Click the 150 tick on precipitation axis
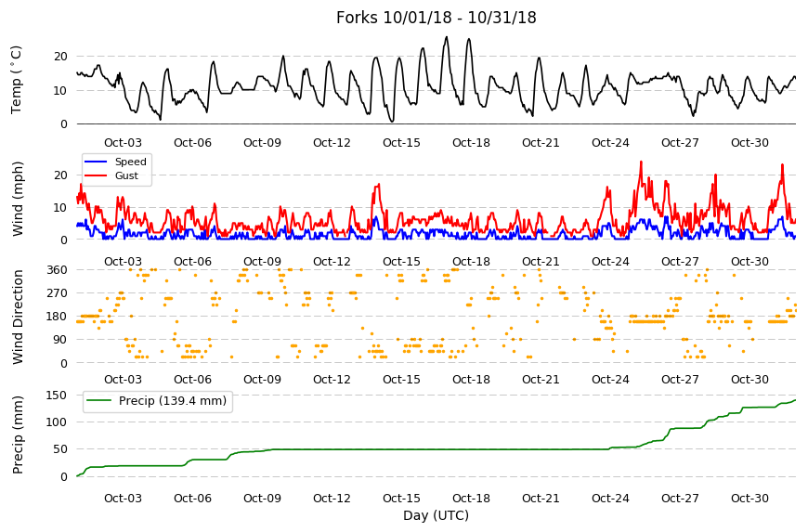Screen dimensions: 808x532 point(58,395)
